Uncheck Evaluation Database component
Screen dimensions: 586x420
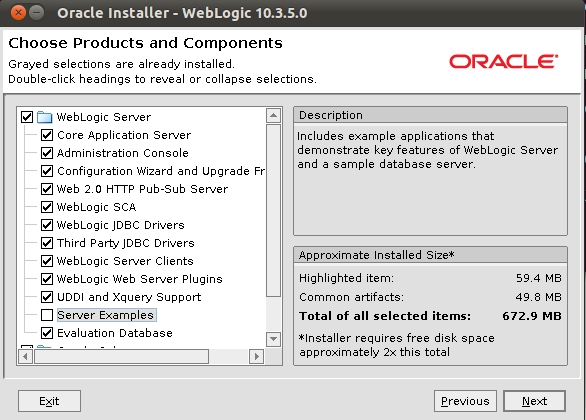(47, 333)
